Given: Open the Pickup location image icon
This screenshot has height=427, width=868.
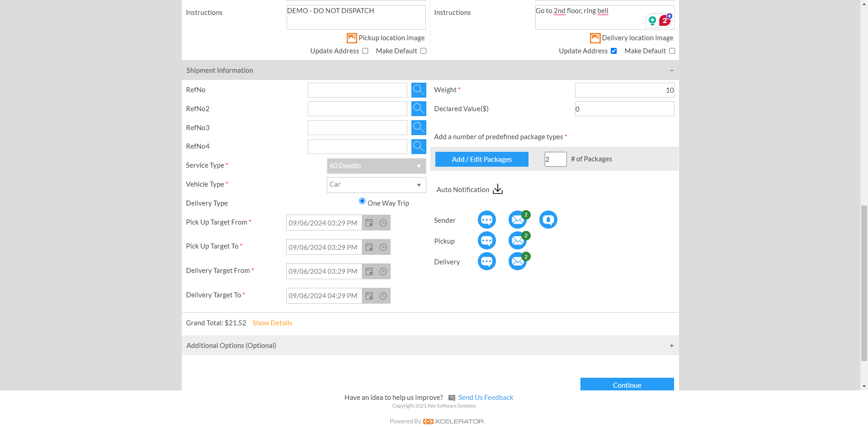Looking at the screenshot, I should coord(352,38).
